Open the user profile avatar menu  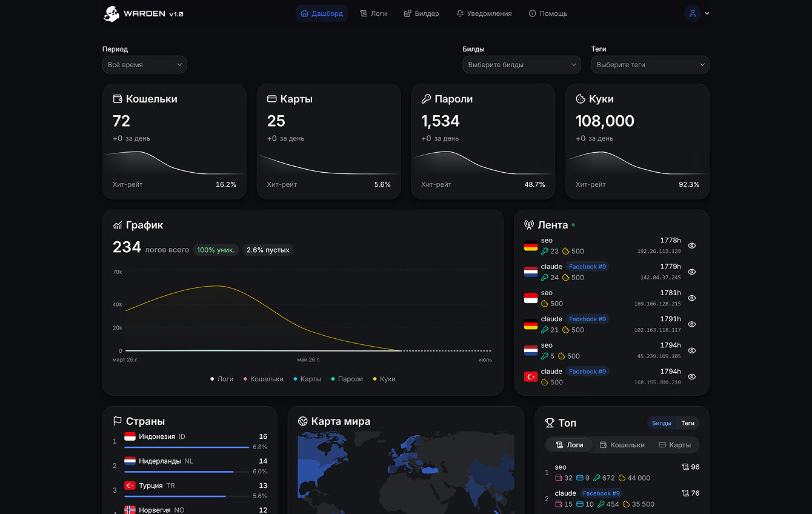pos(692,13)
